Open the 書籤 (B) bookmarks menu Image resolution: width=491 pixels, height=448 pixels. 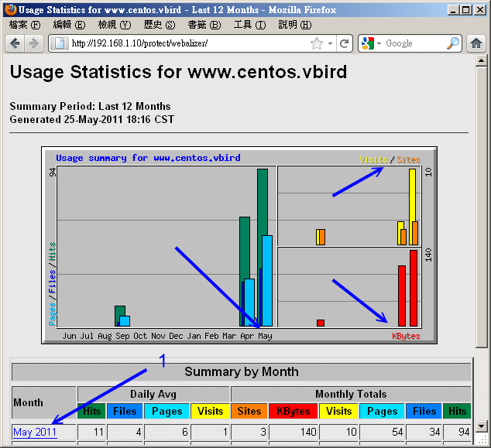click(204, 25)
